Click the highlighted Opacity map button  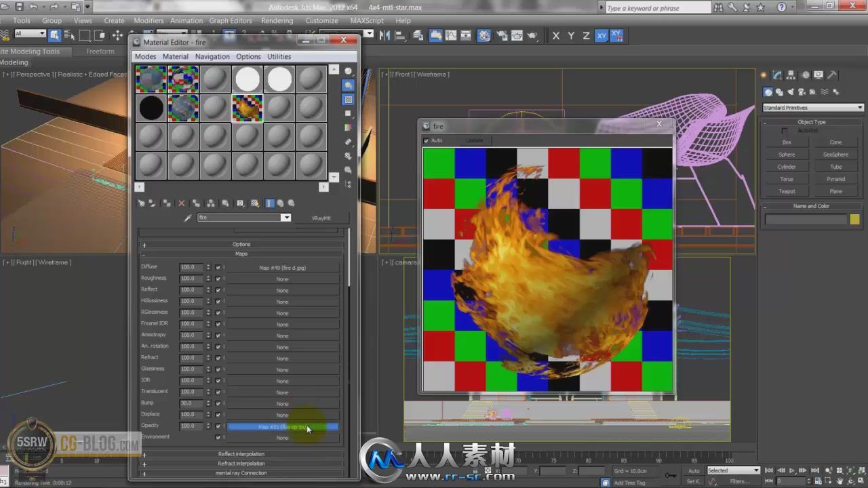[x=282, y=427]
